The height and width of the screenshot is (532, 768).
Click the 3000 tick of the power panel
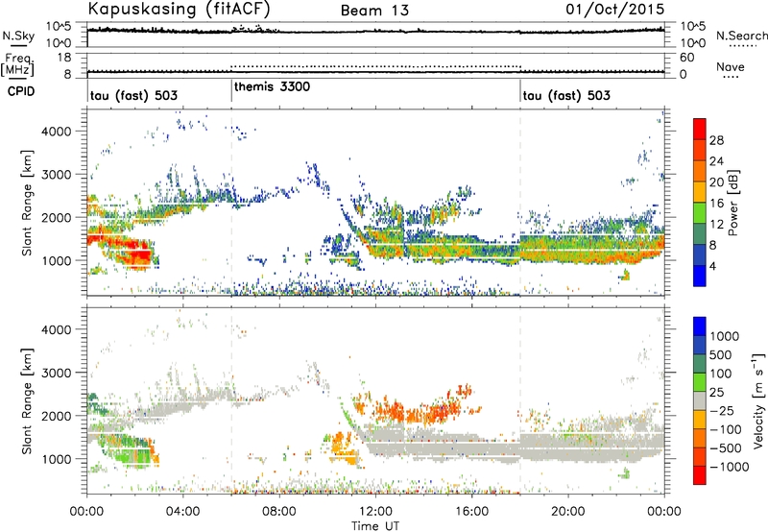click(x=56, y=175)
